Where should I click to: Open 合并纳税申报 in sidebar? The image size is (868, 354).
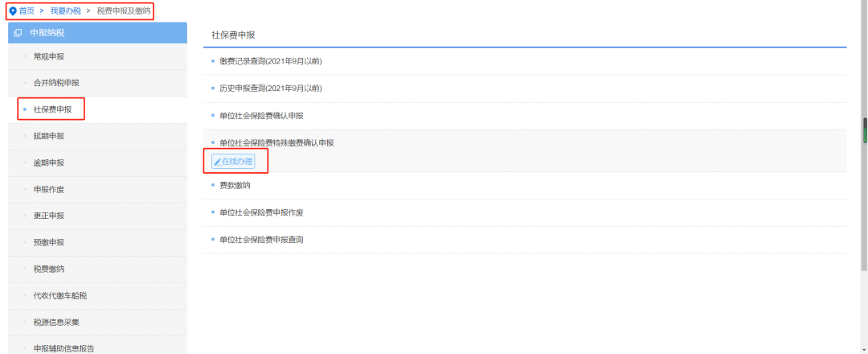point(56,83)
